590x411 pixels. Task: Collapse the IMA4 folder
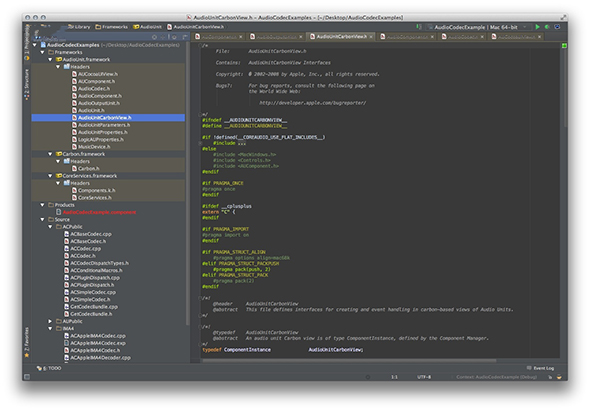click(x=50, y=329)
